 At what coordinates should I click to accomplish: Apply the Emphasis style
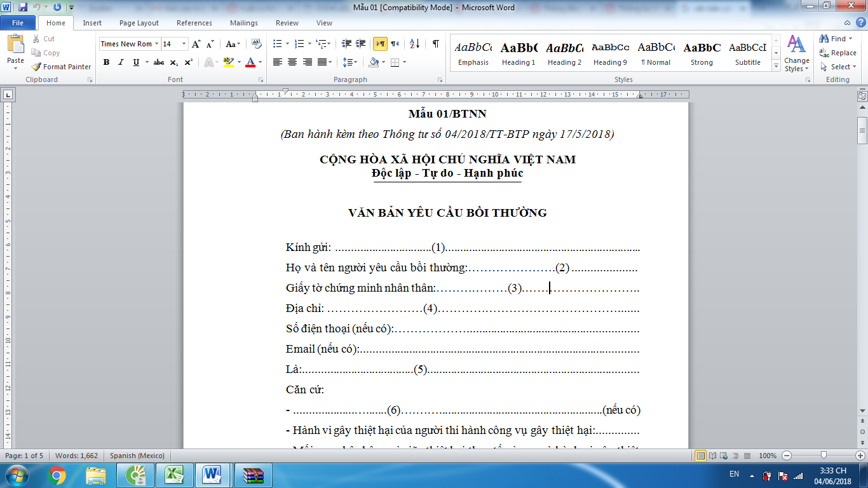tap(473, 53)
